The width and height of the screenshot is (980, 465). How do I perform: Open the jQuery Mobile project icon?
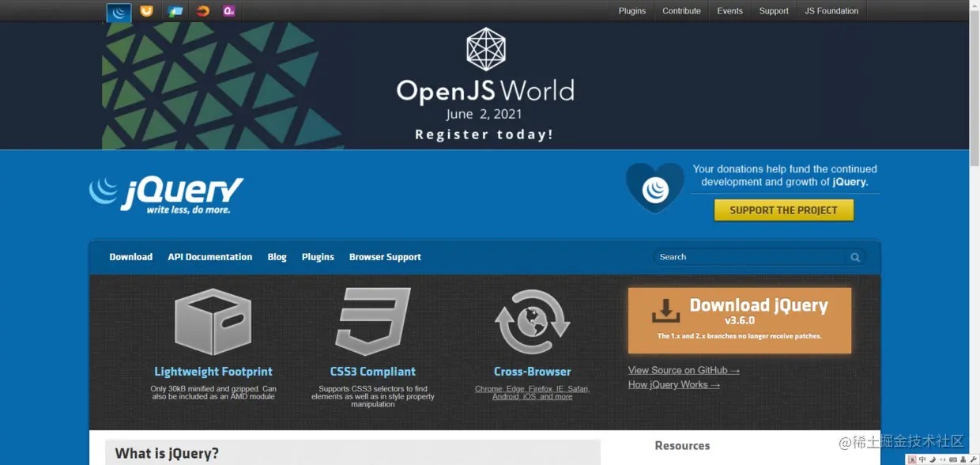click(x=175, y=11)
